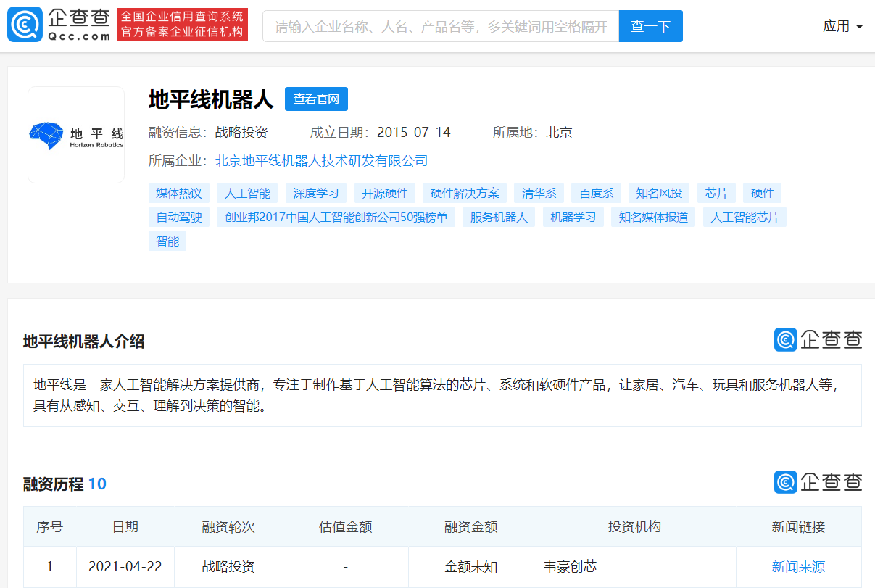Image resolution: width=875 pixels, height=588 pixels.
Task: Select the 知名媒体报道 tag
Action: [x=653, y=217]
